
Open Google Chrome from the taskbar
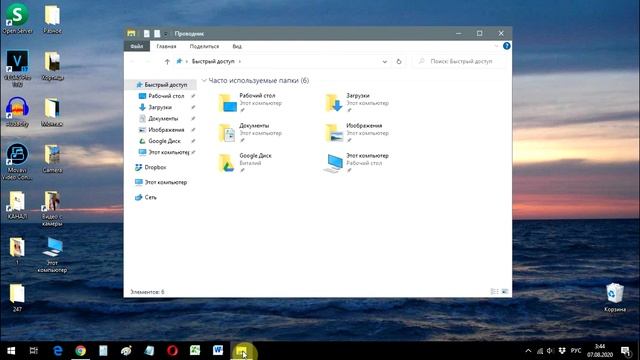point(80,351)
